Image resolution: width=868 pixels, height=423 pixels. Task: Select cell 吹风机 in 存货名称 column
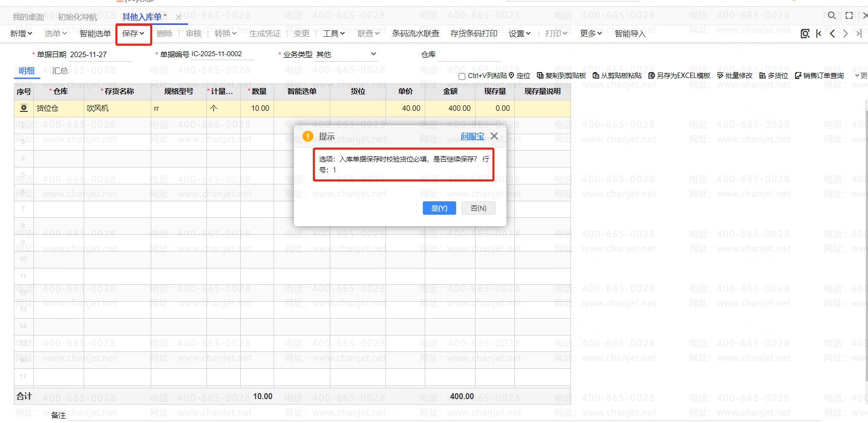point(117,108)
